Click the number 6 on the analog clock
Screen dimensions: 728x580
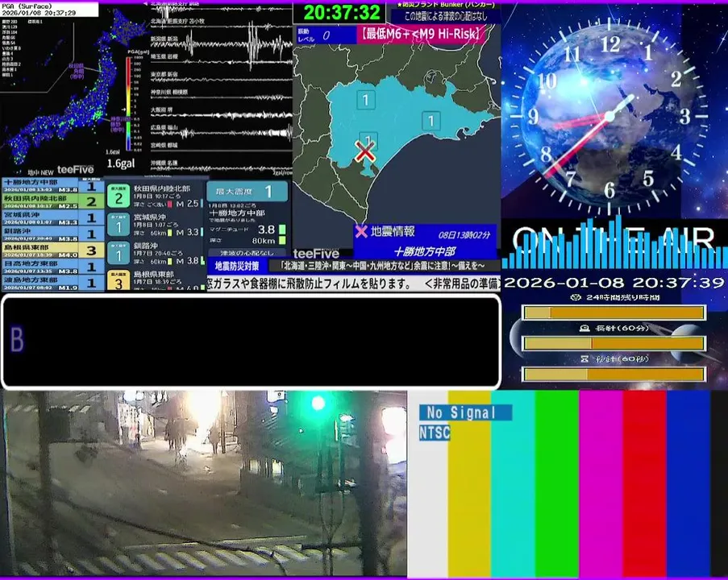tap(609, 190)
